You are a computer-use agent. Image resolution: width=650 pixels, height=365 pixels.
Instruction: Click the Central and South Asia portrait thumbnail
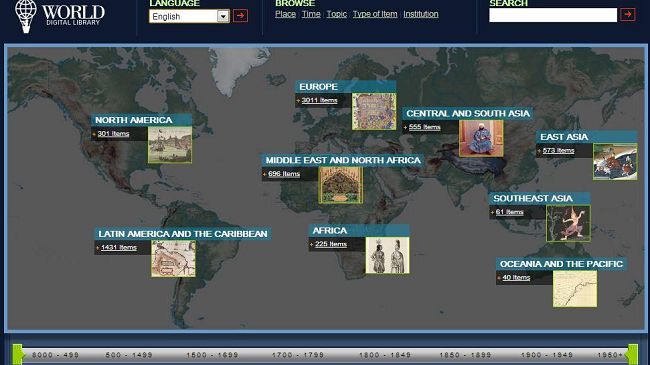pos(481,138)
